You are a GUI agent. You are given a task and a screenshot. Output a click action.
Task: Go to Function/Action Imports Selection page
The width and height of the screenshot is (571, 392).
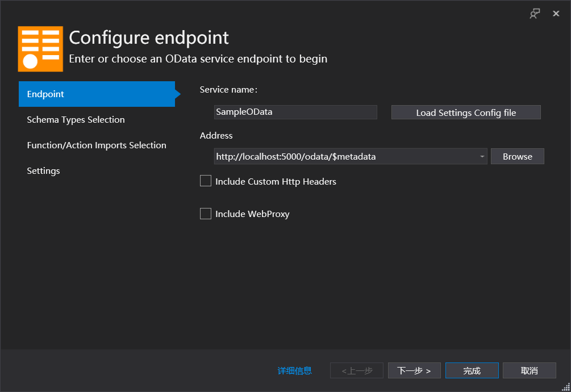click(97, 145)
